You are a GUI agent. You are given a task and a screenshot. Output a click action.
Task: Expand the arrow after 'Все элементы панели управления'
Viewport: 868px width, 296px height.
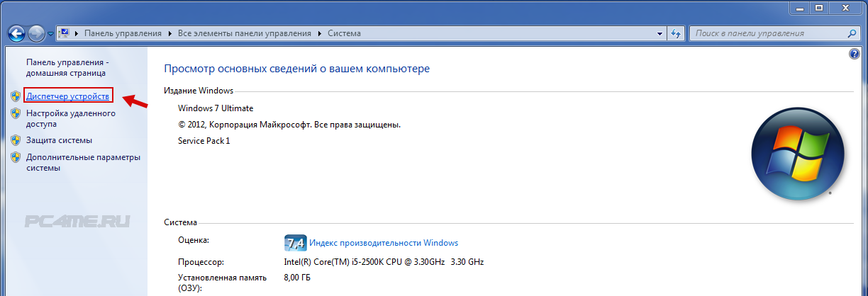[x=319, y=33]
